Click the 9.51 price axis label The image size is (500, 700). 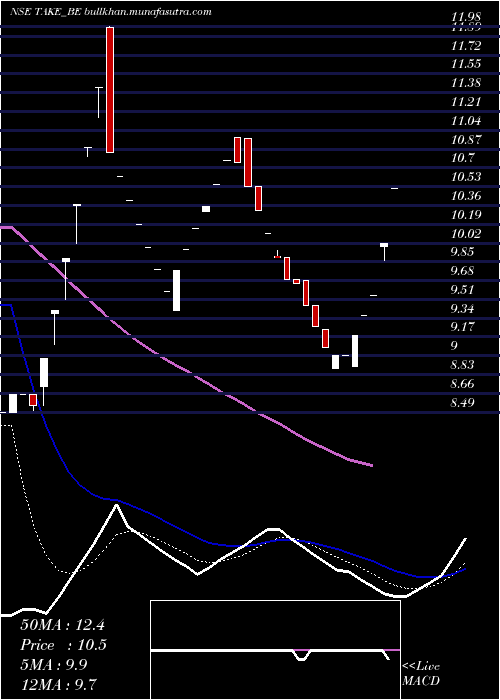click(463, 290)
